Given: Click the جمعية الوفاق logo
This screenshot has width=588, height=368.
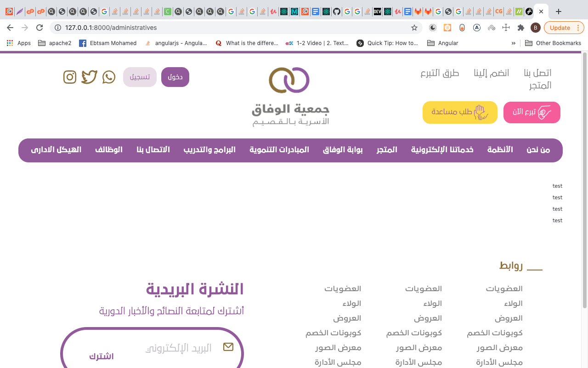Looking at the screenshot, I should click(x=290, y=97).
